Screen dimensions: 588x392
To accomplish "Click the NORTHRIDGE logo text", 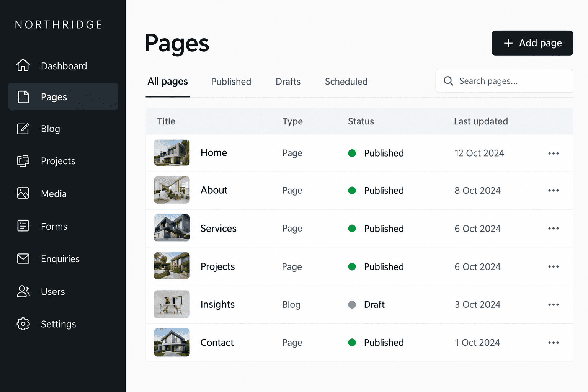I will (59, 25).
